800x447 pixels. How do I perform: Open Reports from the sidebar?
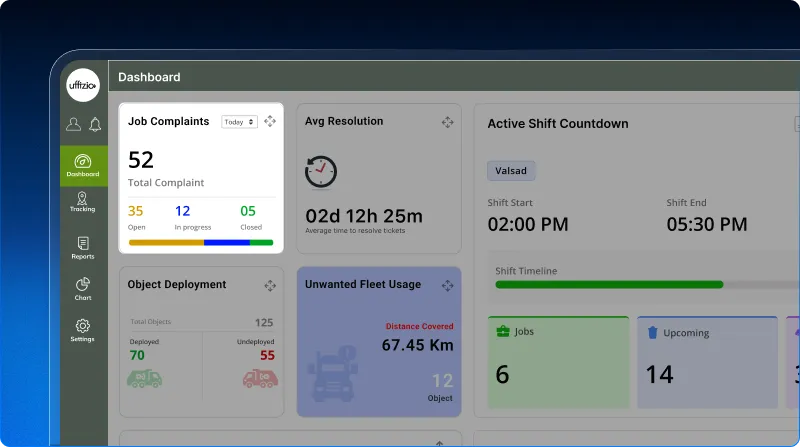[83, 249]
